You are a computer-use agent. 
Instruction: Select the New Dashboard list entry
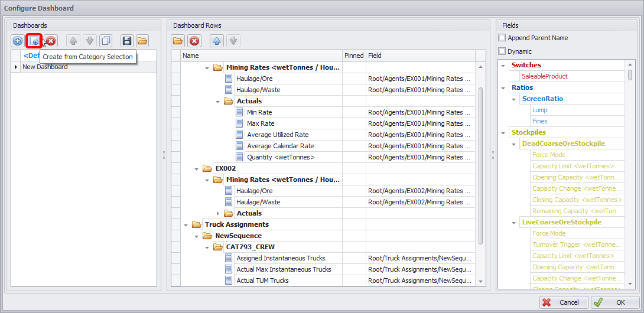click(45, 67)
